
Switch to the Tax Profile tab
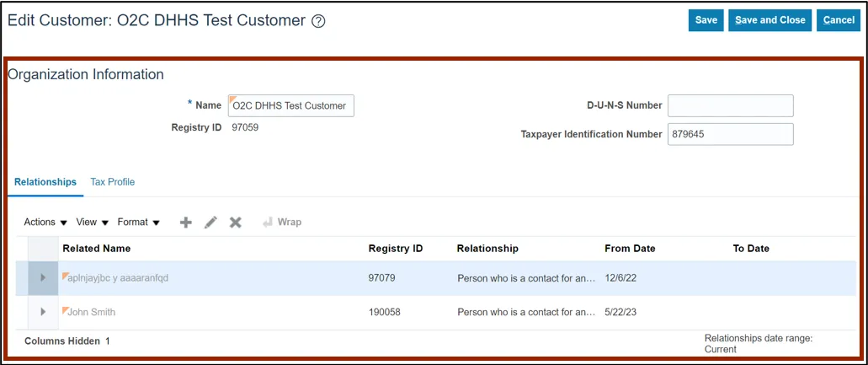coord(112,182)
